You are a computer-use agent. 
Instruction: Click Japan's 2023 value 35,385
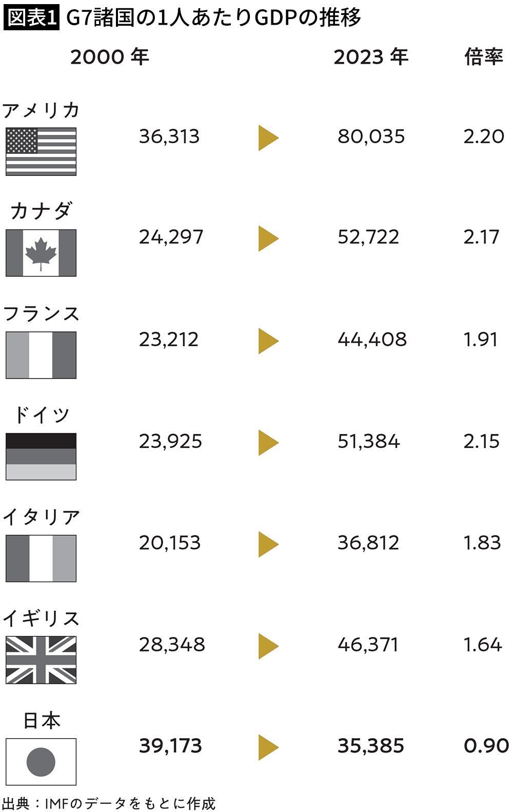point(371,746)
